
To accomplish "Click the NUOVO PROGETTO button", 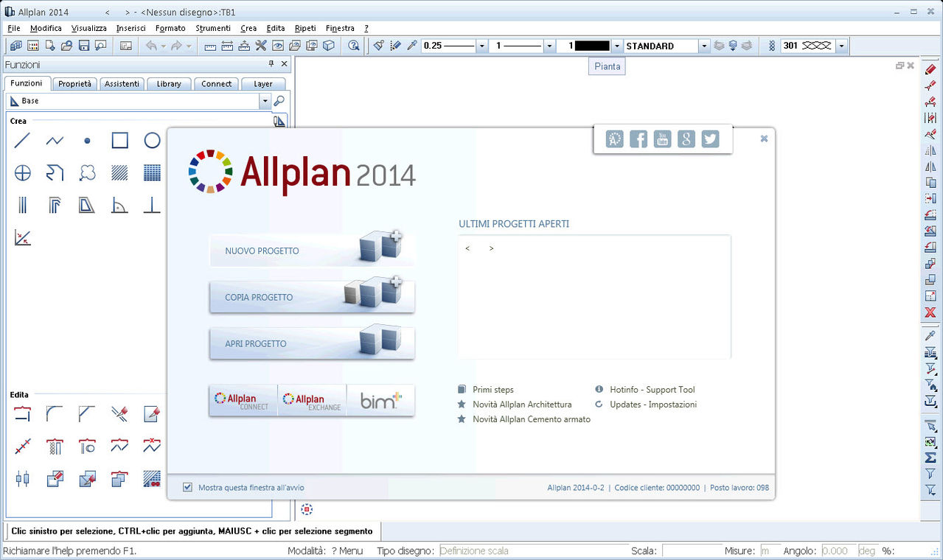I will (x=312, y=251).
